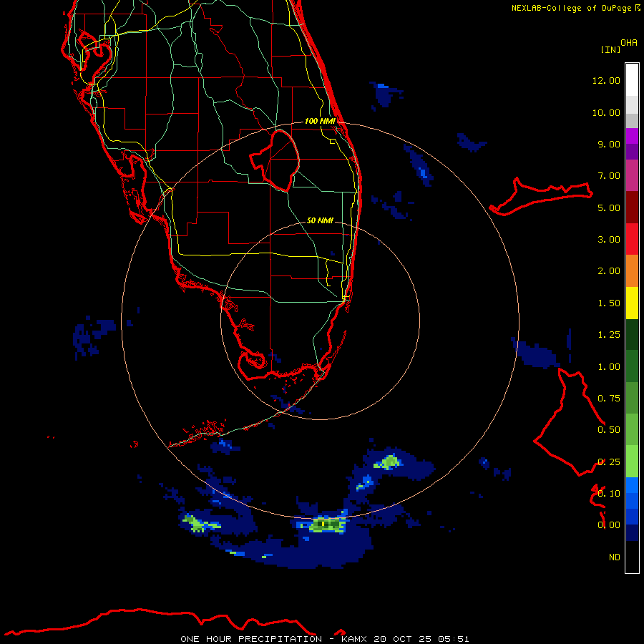Image resolution: width=644 pixels, height=644 pixels.
Task: Click the lightest green swatch at 0.25
Action: pos(632,462)
